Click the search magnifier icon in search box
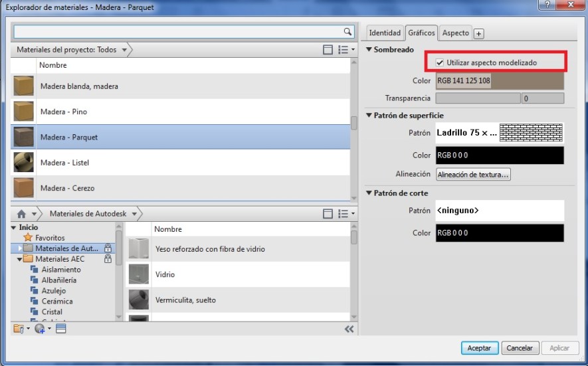Viewport: 588px width, 366px height. [347, 31]
